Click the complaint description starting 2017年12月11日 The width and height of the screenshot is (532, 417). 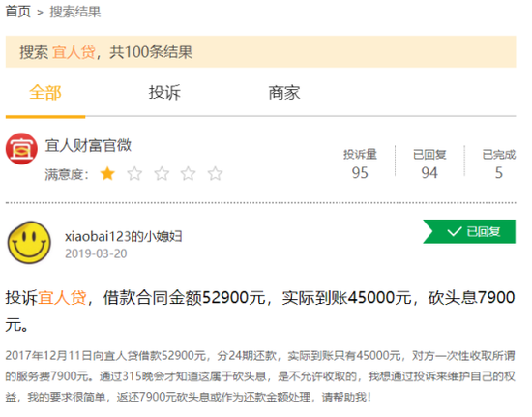pyautogui.click(x=260, y=376)
